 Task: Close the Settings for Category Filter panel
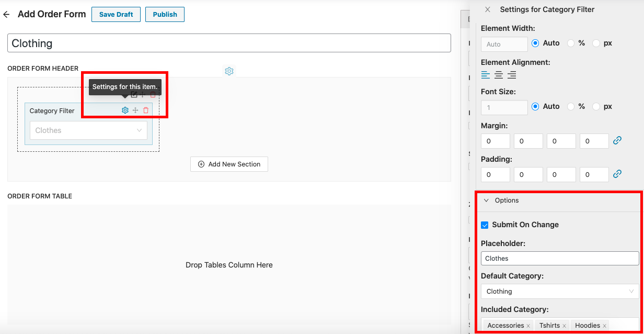[x=488, y=9]
